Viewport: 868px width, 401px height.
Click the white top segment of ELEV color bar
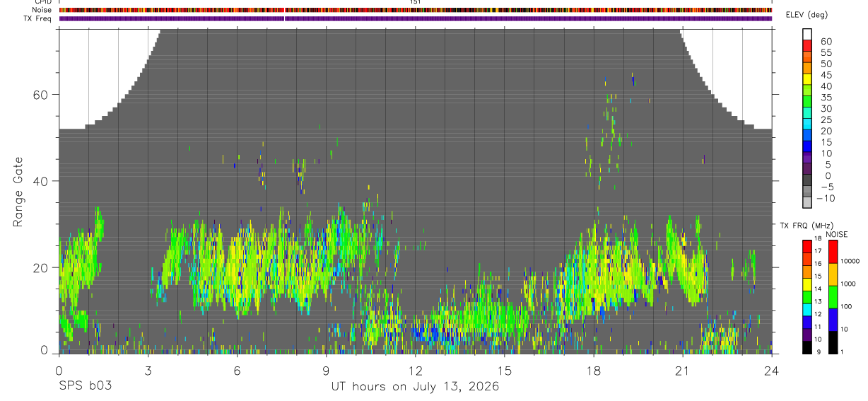(807, 34)
